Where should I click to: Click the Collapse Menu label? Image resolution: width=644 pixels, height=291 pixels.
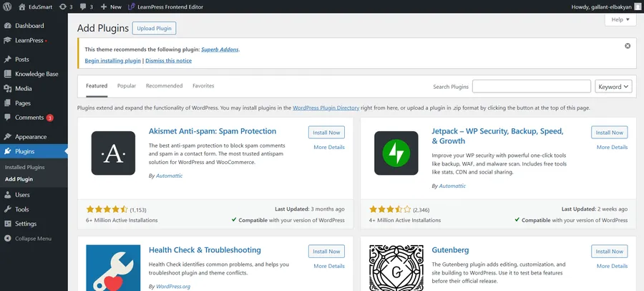(33, 239)
